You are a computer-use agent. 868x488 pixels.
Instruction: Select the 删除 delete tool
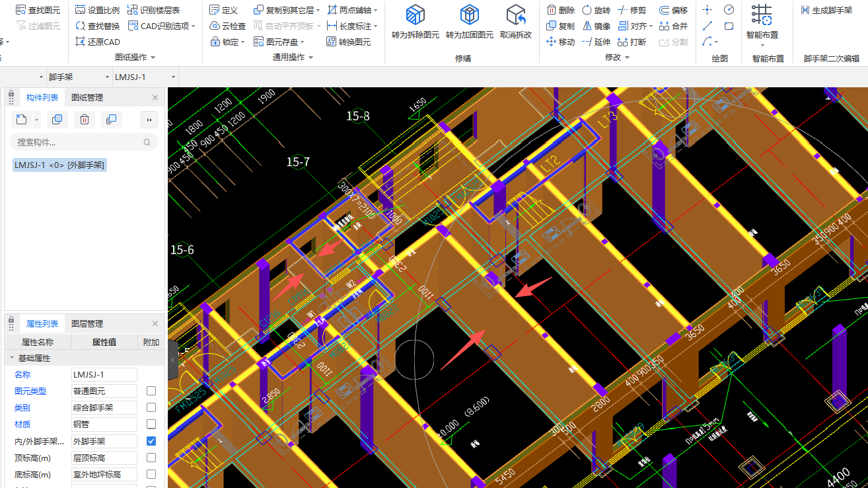tap(561, 10)
